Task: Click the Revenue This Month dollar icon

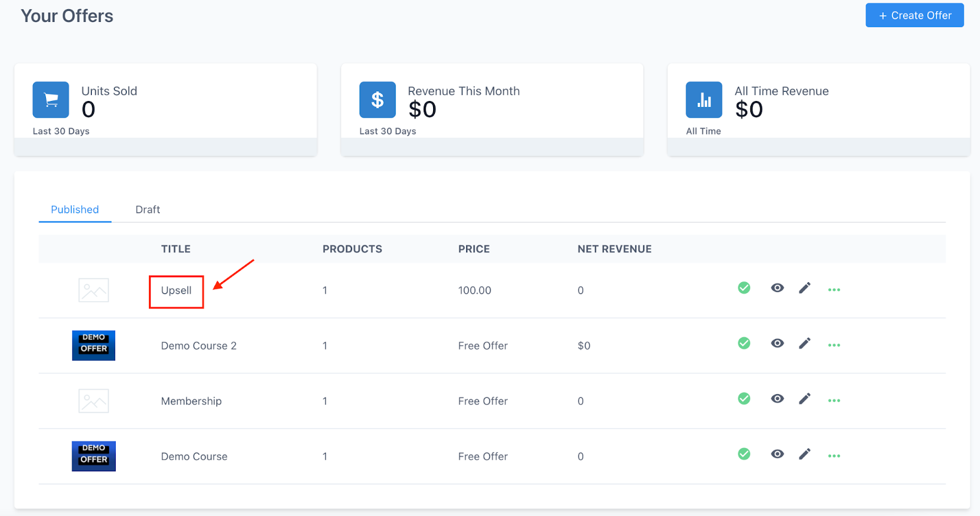Action: point(377,100)
